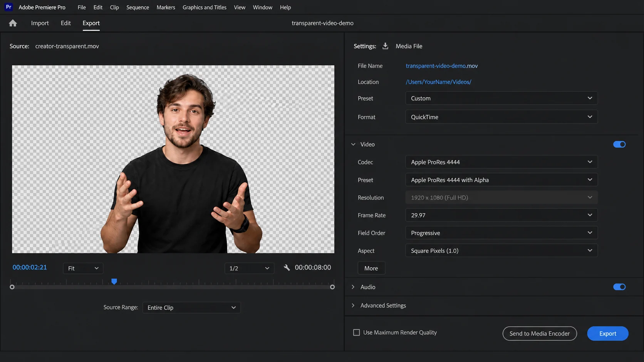The width and height of the screenshot is (644, 362).
Task: Toggle the Audio export switch
Action: [619, 287]
